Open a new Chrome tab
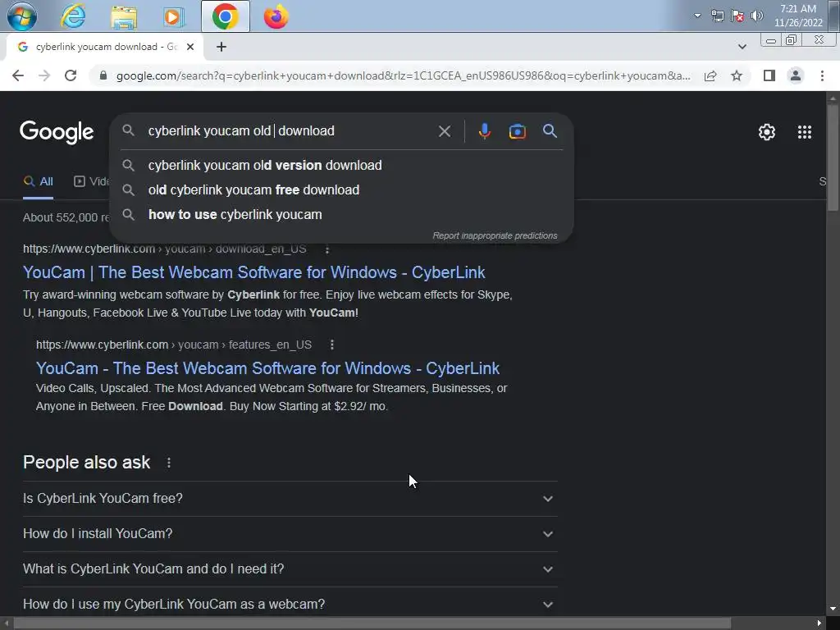This screenshot has height=630, width=840. click(x=221, y=47)
